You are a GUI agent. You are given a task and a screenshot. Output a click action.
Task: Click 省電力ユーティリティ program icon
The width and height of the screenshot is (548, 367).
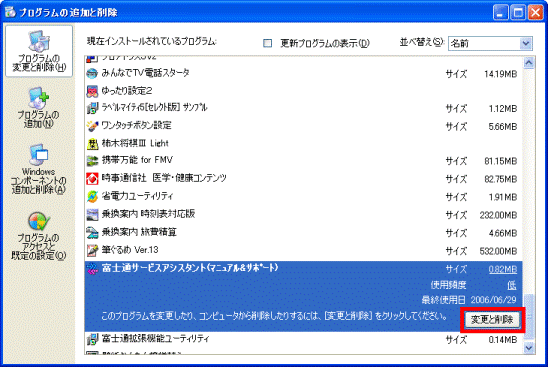tap(92, 196)
